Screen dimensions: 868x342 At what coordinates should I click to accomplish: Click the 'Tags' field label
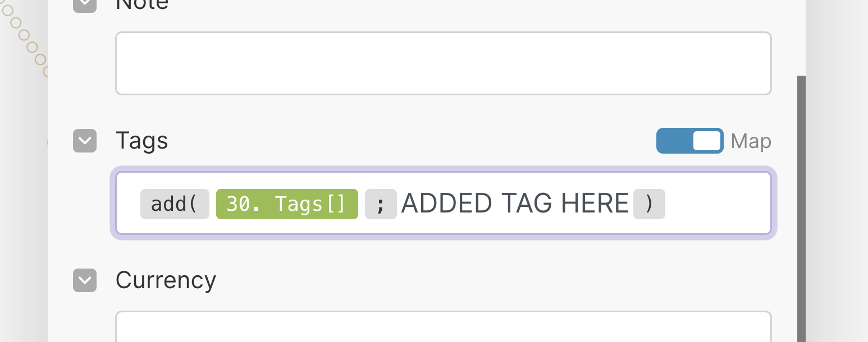coord(141,141)
